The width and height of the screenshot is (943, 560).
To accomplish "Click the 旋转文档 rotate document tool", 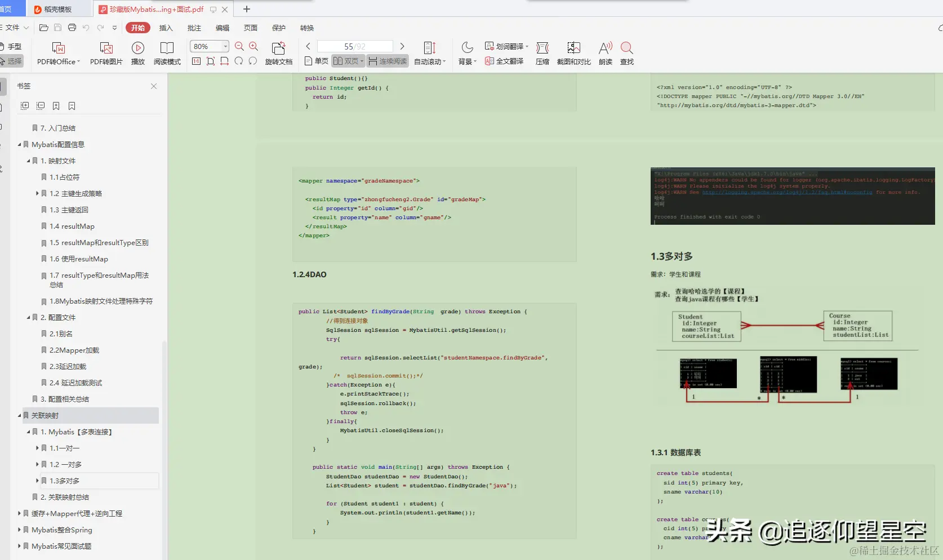I will (279, 54).
